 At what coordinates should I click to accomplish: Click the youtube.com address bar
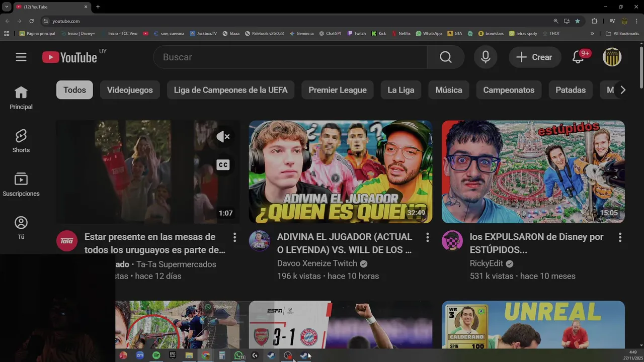297,21
